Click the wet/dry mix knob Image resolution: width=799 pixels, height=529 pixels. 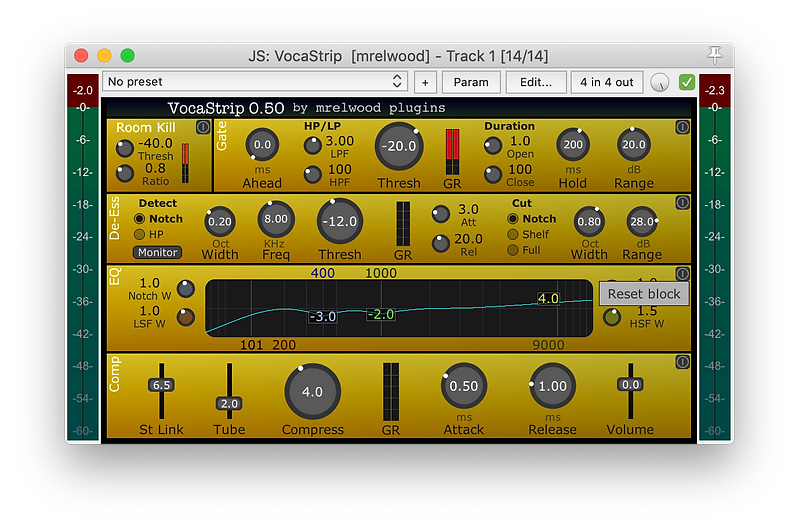[x=660, y=83]
